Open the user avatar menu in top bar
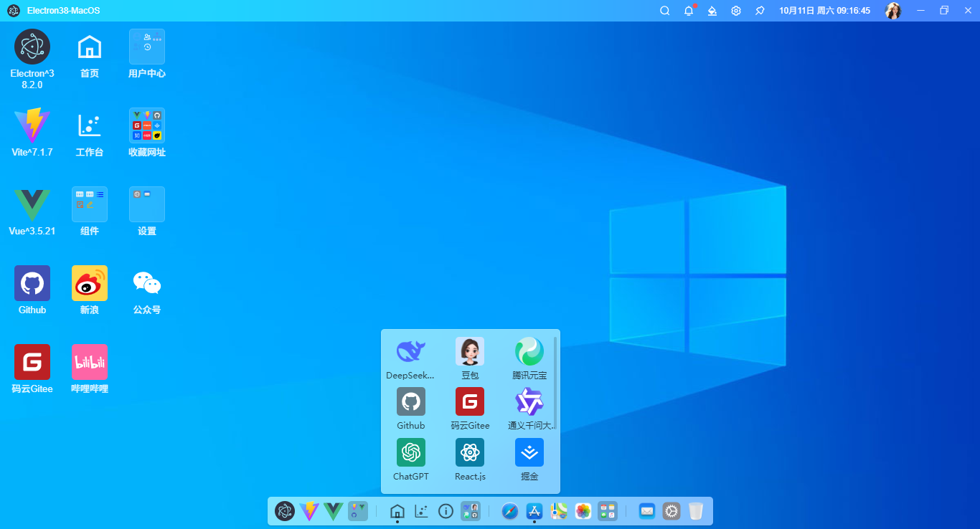 892,11
